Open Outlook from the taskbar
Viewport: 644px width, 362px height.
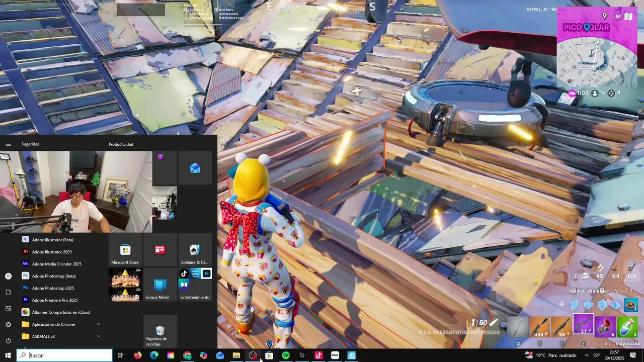pos(220,355)
